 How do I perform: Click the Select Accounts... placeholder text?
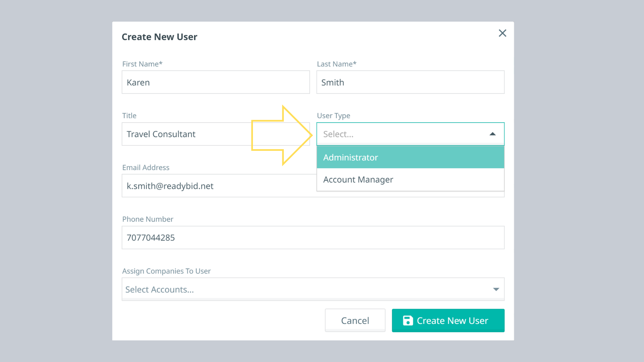coord(160,290)
